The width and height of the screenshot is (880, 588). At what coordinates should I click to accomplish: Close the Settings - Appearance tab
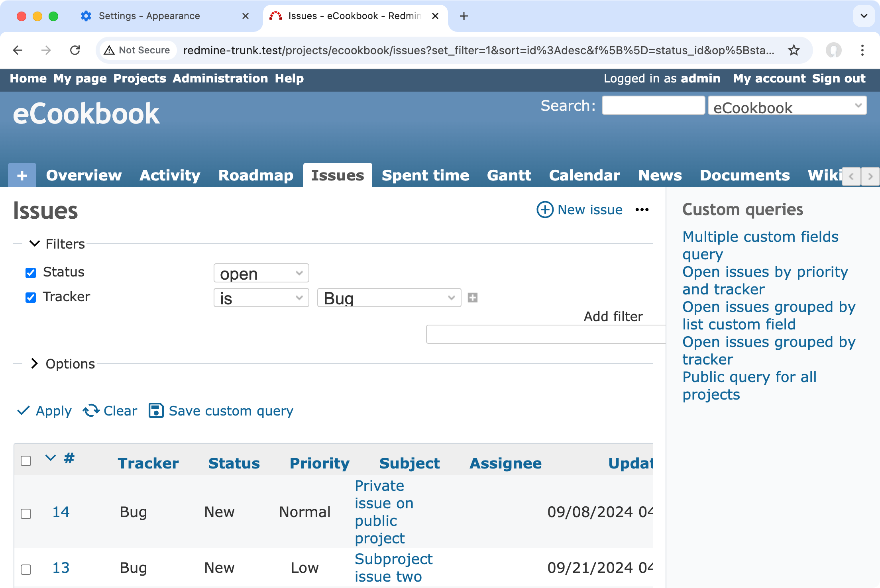click(246, 16)
